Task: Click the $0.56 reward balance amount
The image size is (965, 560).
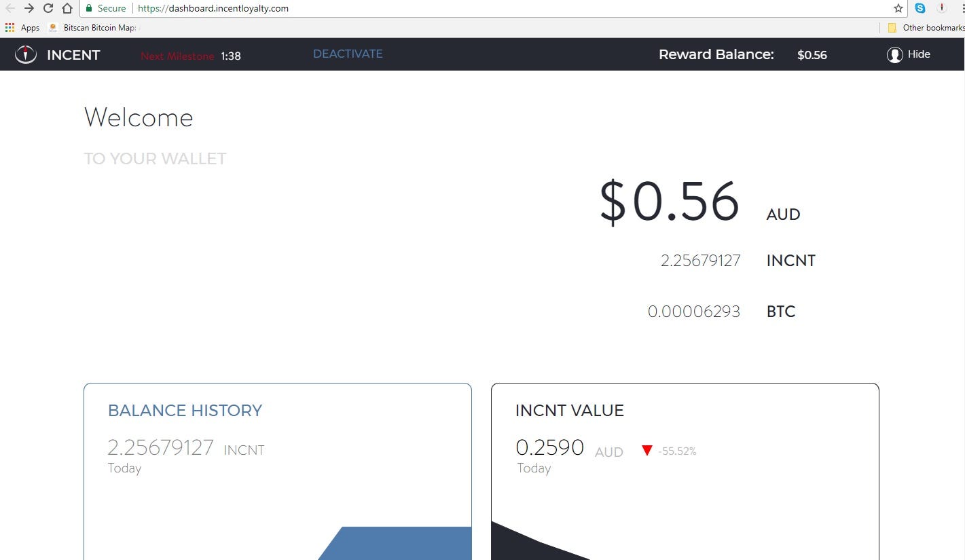Action: pos(812,55)
